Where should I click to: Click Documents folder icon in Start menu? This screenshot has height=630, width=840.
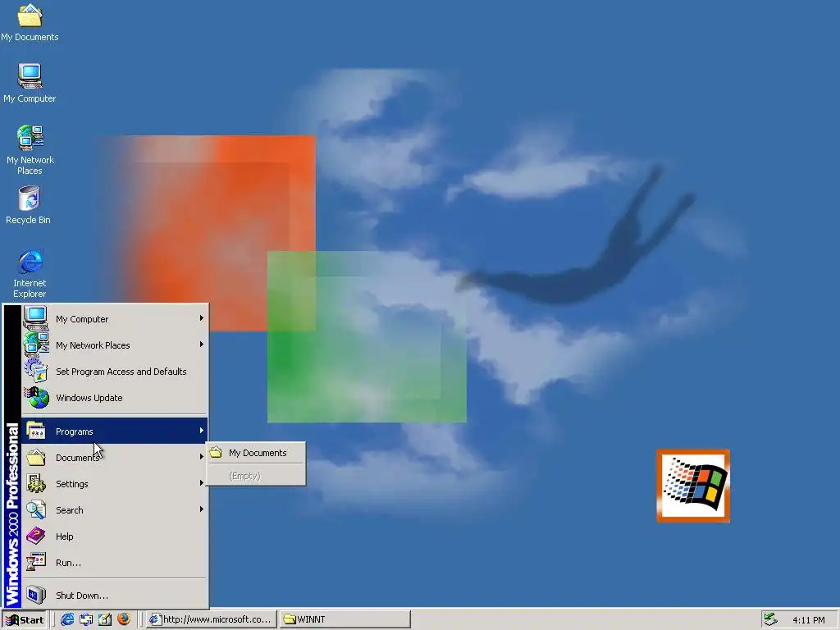(36, 457)
